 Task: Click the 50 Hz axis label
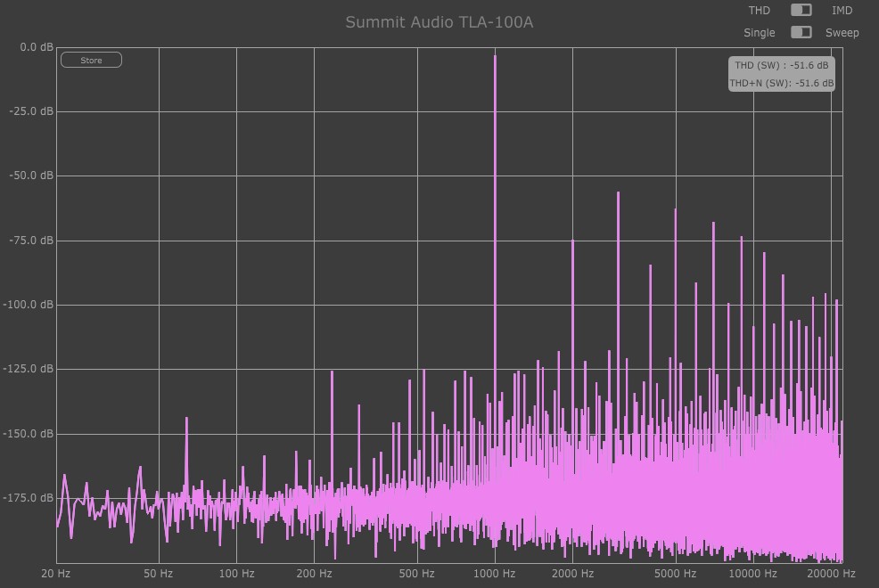[x=159, y=574]
